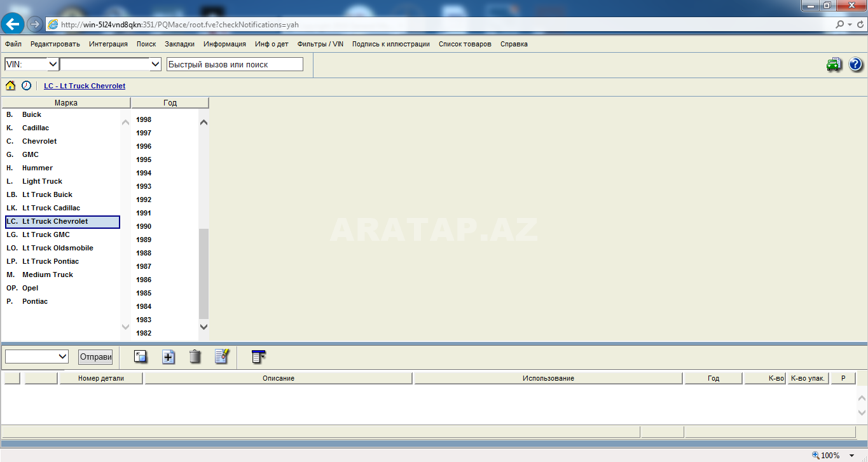Screen dimensions: 868x462
Task: Click the browser back arrow button
Action: (x=13, y=24)
